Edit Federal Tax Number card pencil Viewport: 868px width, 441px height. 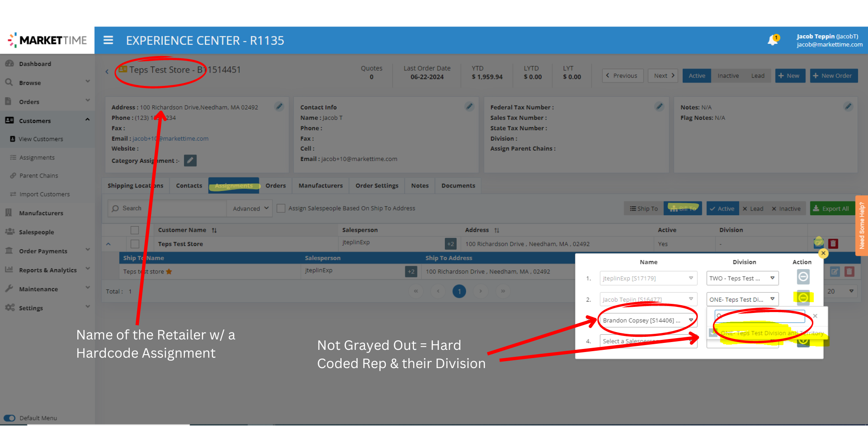click(x=659, y=106)
